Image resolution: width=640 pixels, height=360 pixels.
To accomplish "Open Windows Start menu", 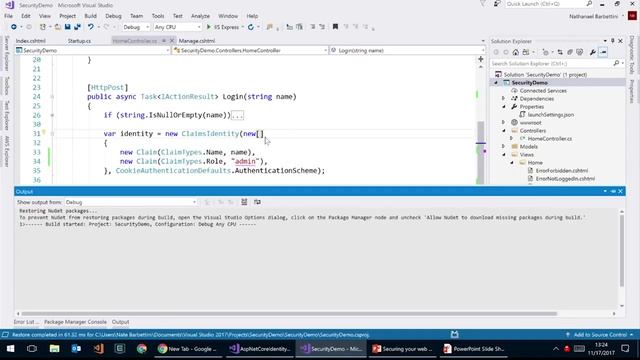I will (x=11, y=349).
